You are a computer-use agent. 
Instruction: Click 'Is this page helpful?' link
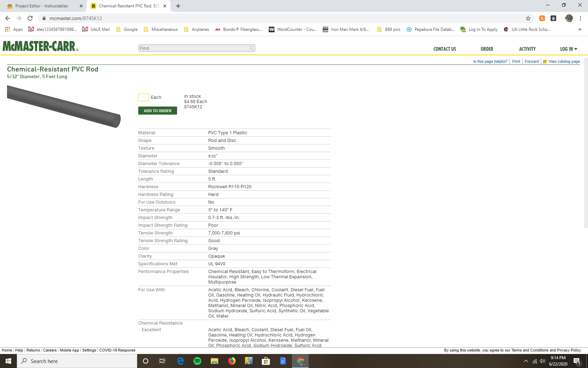coord(490,61)
